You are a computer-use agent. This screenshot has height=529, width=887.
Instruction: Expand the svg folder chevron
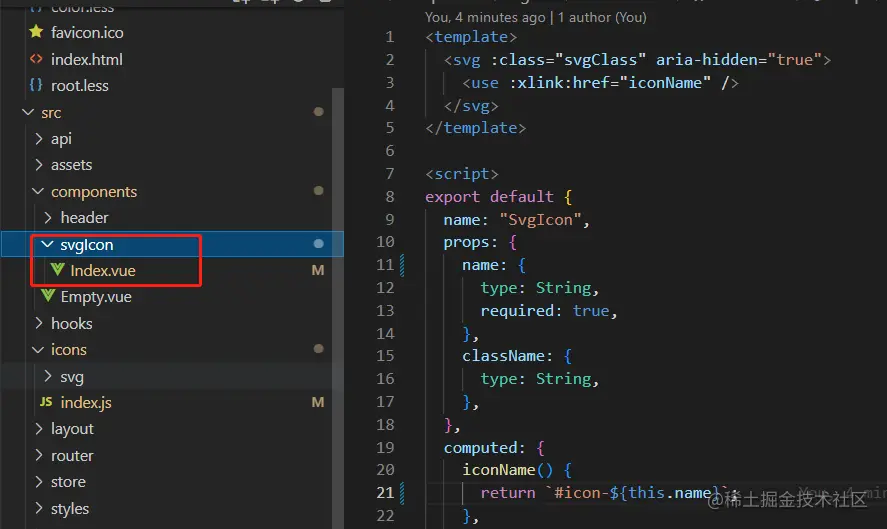48,376
